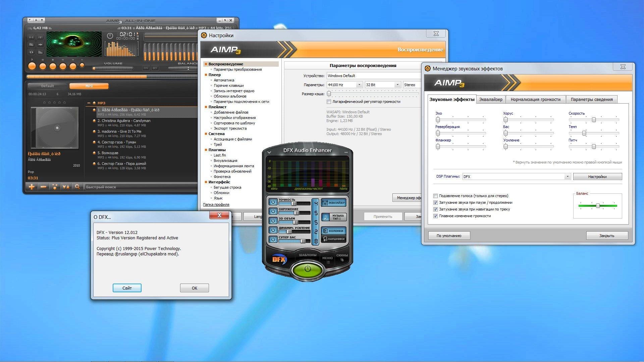The image size is (644, 362).
Task: Open the equalizer bars icon in AIMP player
Action: point(40,52)
